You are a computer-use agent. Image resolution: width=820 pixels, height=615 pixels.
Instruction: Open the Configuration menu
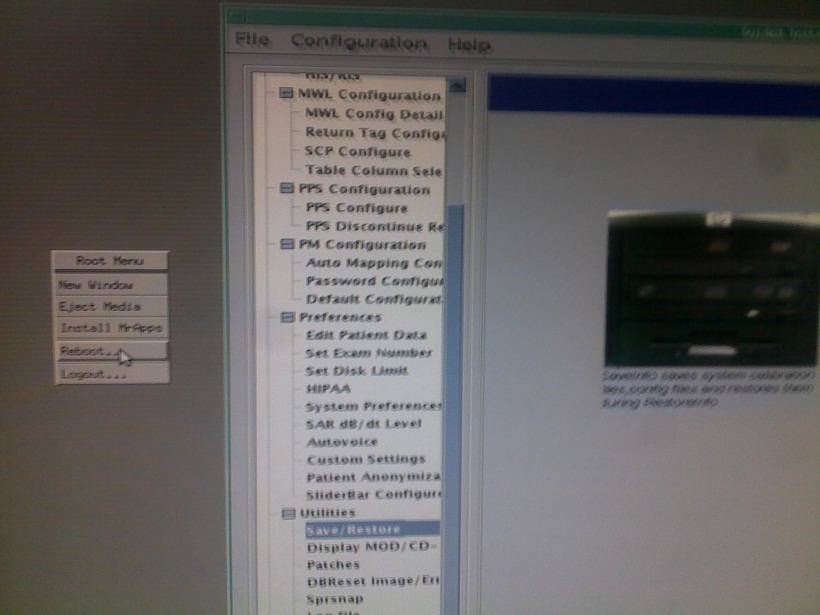(x=359, y=43)
